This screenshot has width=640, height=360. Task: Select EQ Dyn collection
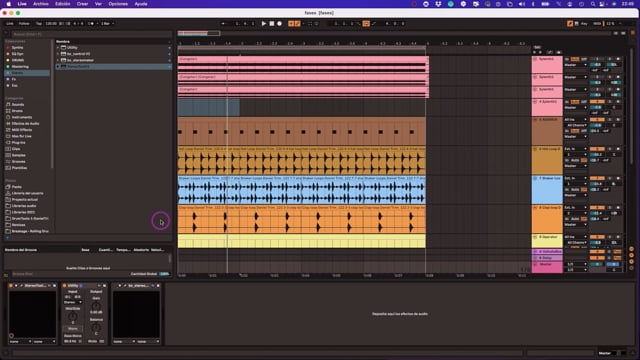coord(18,54)
